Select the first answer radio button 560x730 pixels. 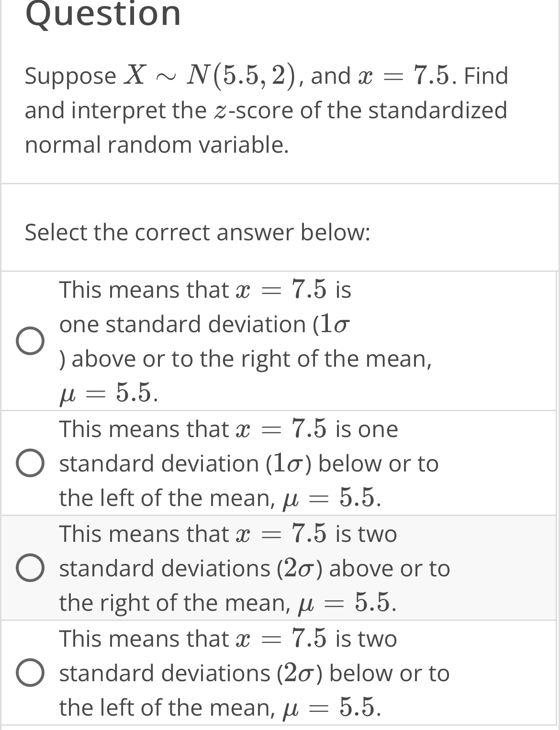click(31, 341)
